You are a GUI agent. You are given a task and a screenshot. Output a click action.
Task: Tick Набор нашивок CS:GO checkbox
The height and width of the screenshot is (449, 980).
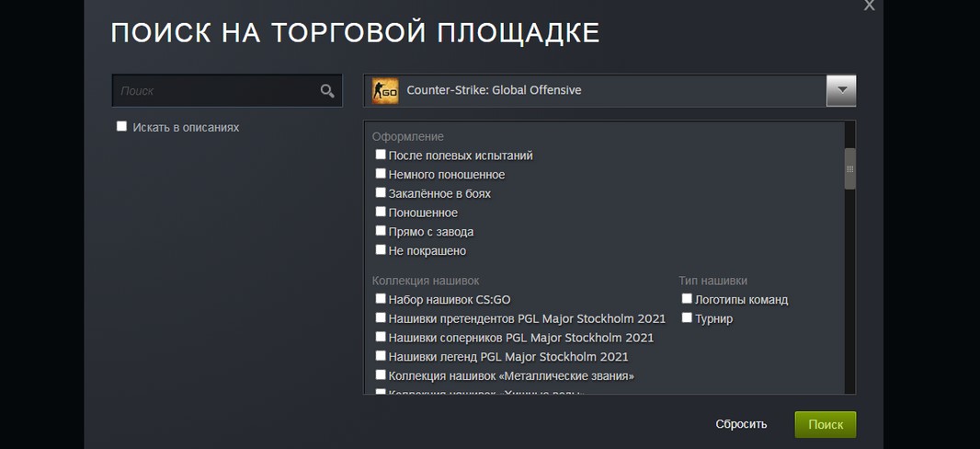click(380, 299)
